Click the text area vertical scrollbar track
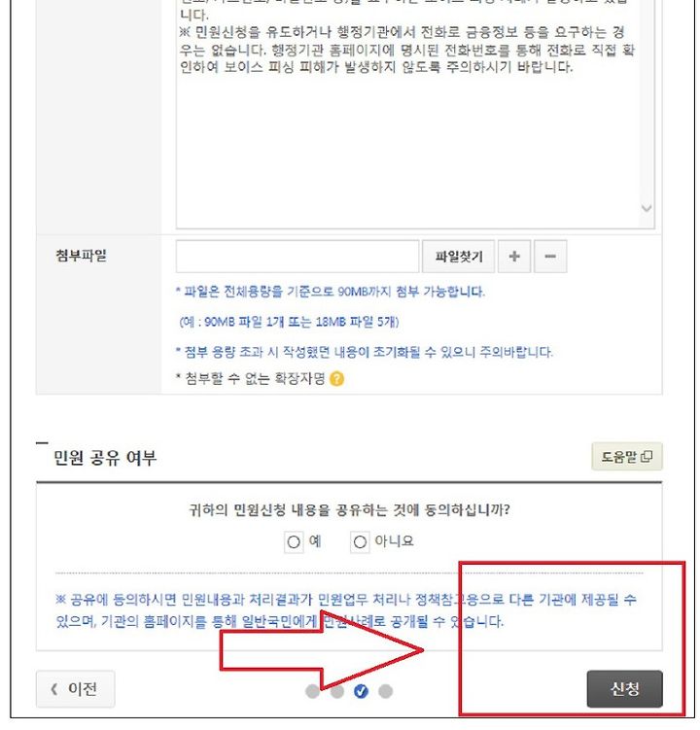 (x=647, y=102)
